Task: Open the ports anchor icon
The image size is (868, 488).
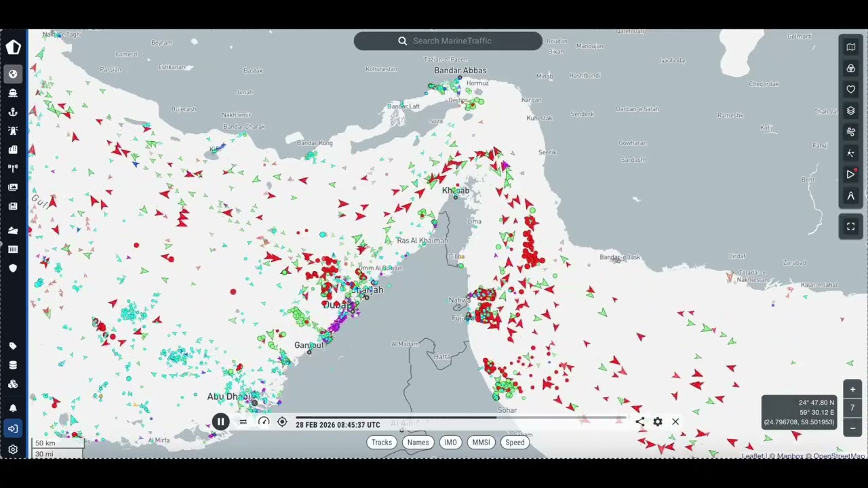Action: pos(13,112)
